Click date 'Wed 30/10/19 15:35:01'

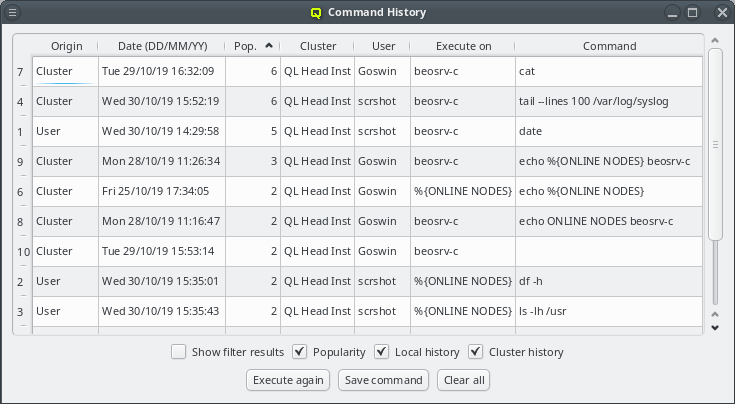coord(162,281)
